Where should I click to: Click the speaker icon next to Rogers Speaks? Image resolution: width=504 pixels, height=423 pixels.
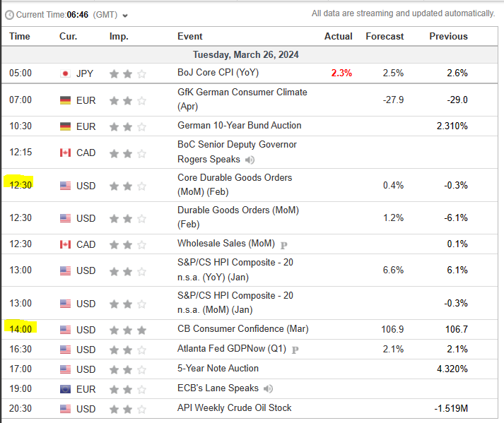click(x=250, y=160)
